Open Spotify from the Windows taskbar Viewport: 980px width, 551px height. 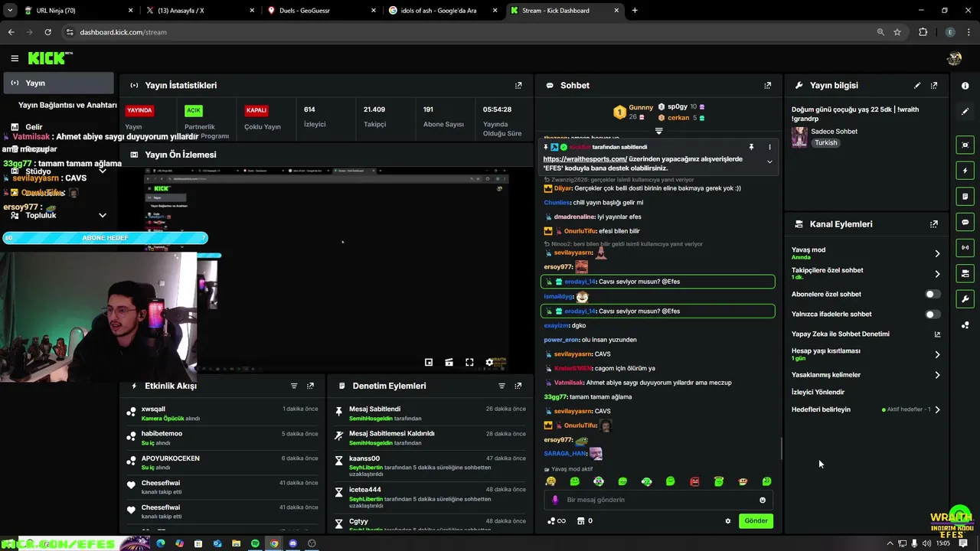point(255,543)
